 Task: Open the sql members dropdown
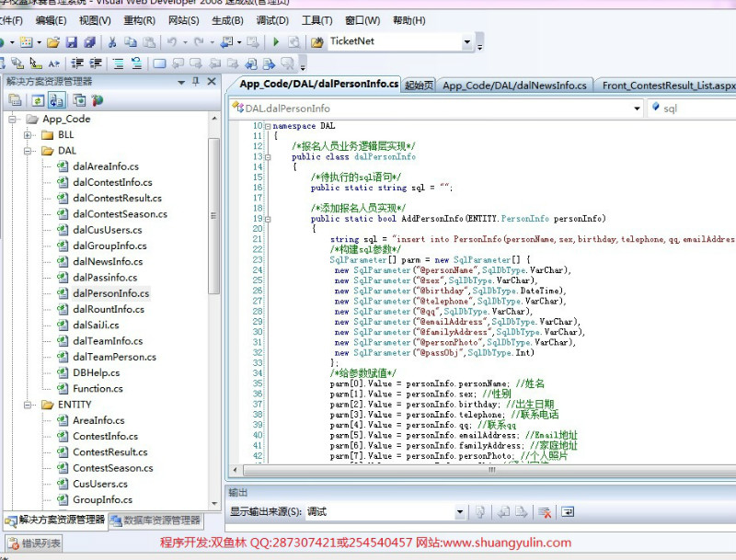coord(691,109)
